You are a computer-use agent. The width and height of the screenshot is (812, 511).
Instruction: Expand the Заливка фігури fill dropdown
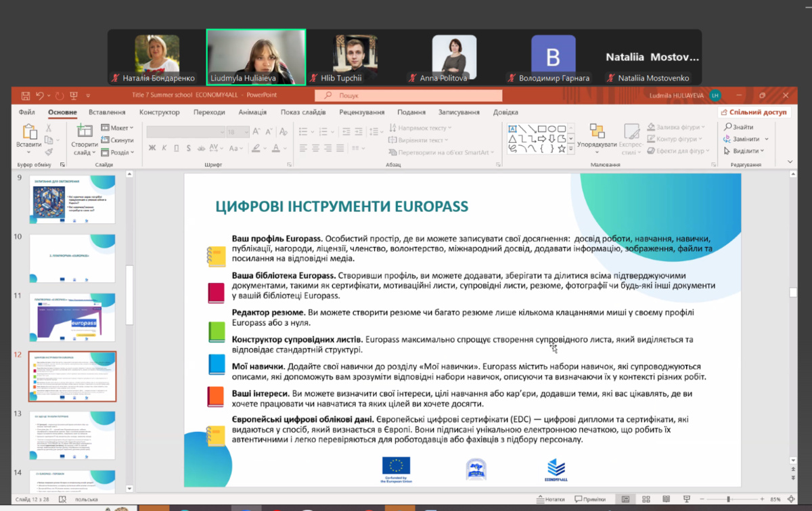[675, 127]
